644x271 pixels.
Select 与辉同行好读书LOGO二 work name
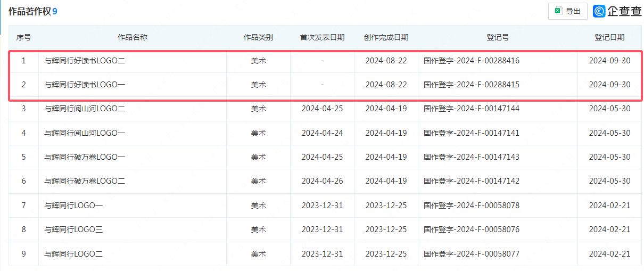click(x=85, y=61)
